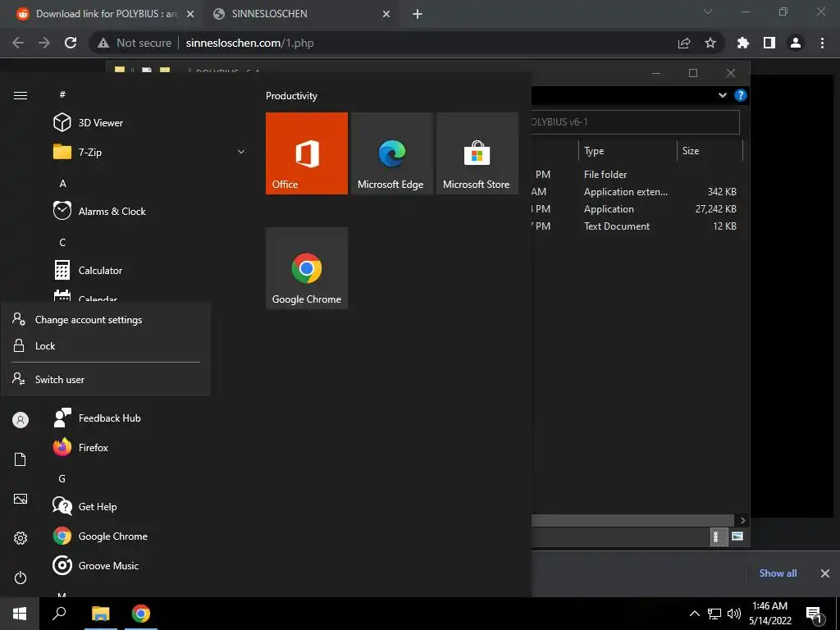The width and height of the screenshot is (840, 630).
Task: Open Settings gear in Start sidebar
Action: click(x=21, y=538)
